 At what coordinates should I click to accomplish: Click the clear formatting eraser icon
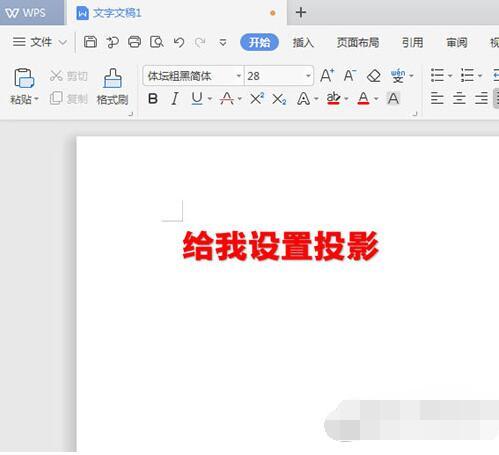[x=374, y=76]
